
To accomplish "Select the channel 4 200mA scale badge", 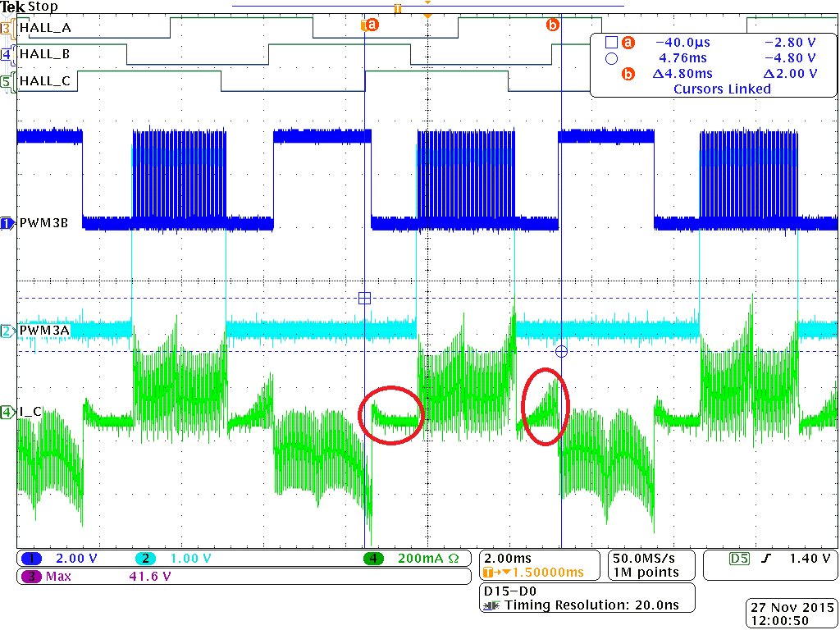I will click(412, 559).
